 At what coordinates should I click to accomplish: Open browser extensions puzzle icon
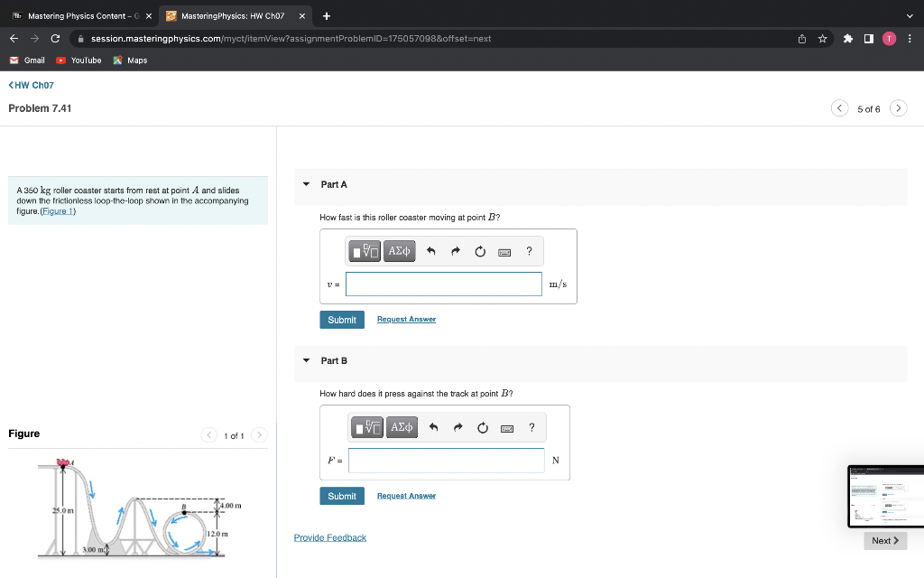tap(848, 39)
